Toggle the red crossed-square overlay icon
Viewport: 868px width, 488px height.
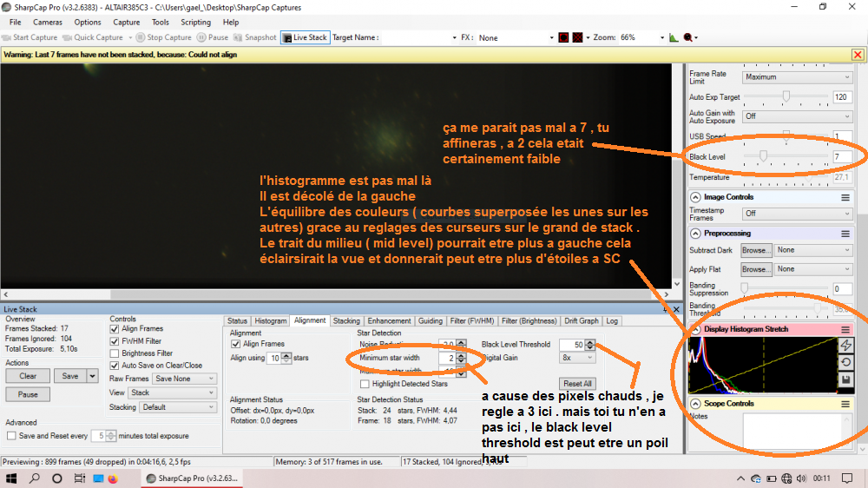577,37
